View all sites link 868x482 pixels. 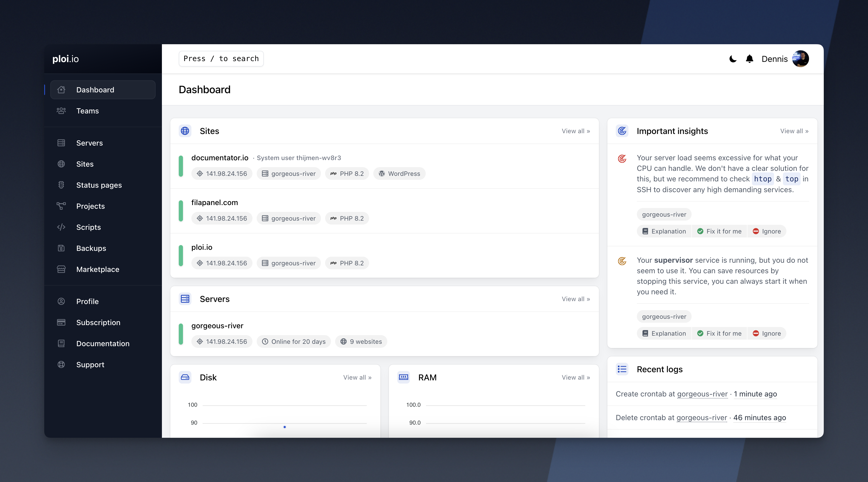click(x=576, y=131)
